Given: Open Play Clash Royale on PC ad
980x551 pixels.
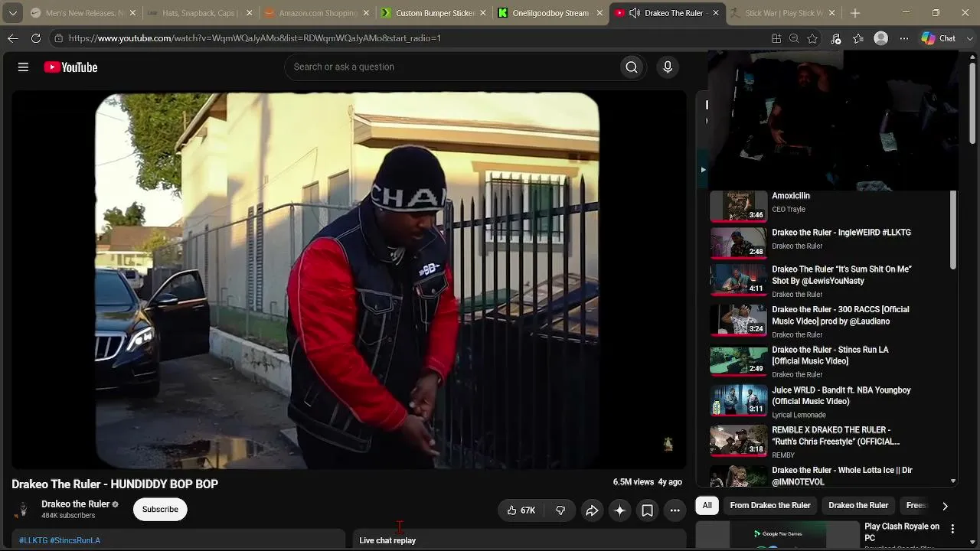Looking at the screenshot, I should [x=819, y=536].
